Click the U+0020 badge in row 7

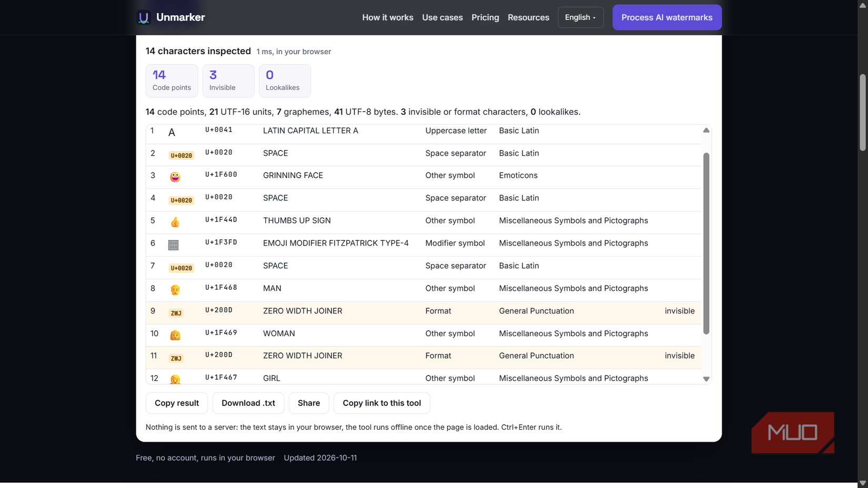click(181, 268)
